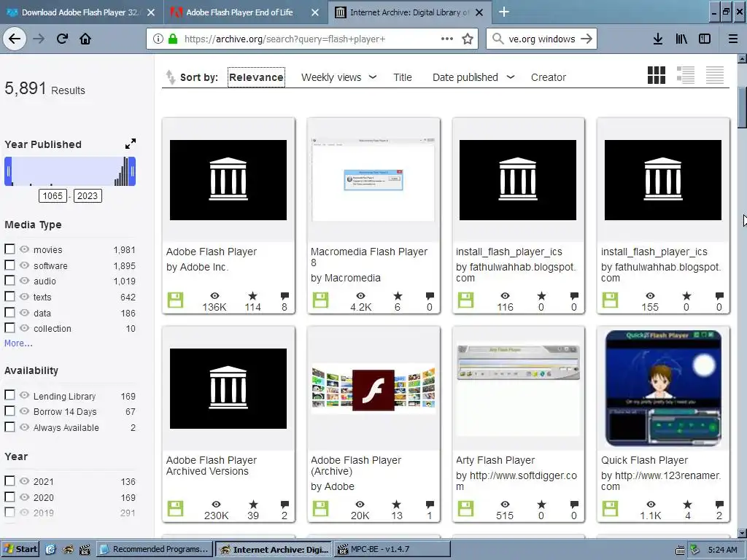This screenshot has width=747, height=560.
Task: Open Quick Flash Player thumbnail image
Action: [x=663, y=388]
